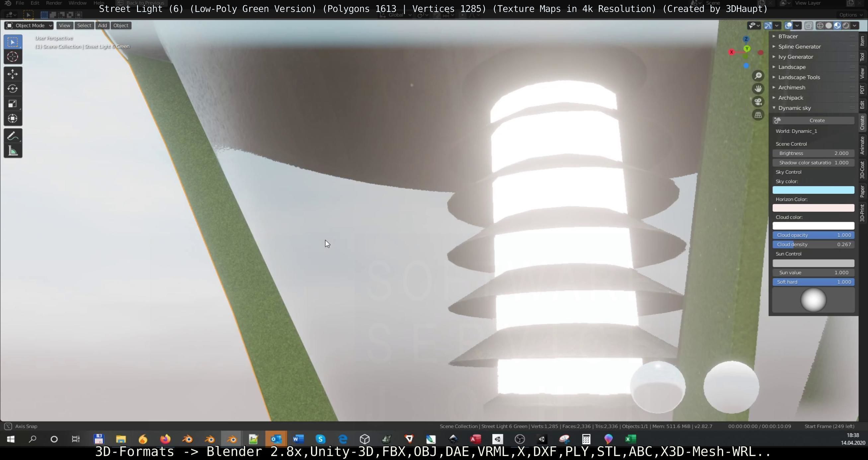Open the Add menu
Screen dimensions: 868x460
tap(103, 26)
